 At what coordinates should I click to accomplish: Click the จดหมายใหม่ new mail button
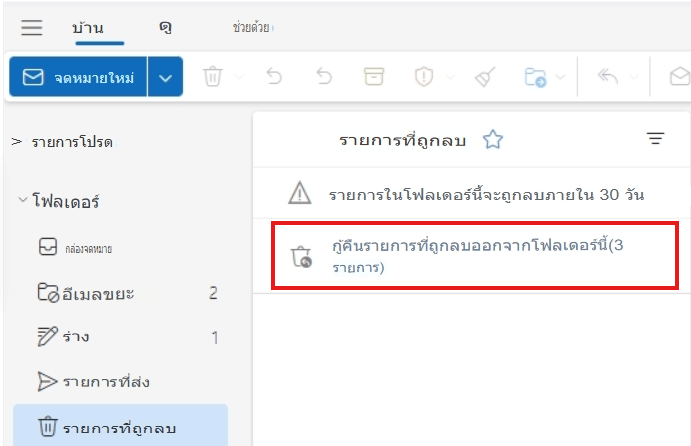coord(78,77)
